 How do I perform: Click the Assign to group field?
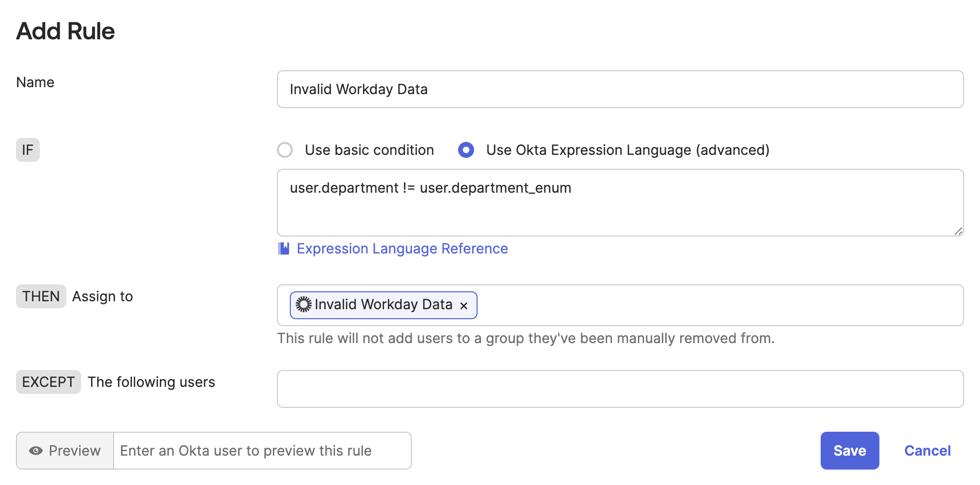(x=620, y=305)
